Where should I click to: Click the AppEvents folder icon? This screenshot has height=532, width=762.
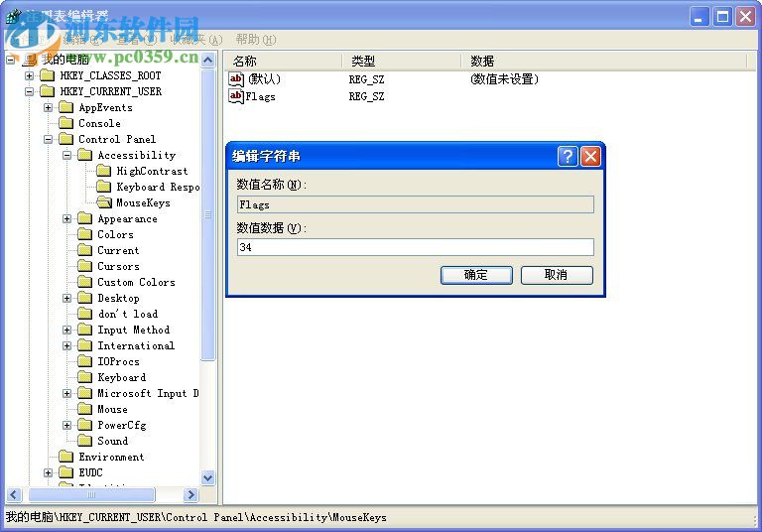(x=66, y=107)
